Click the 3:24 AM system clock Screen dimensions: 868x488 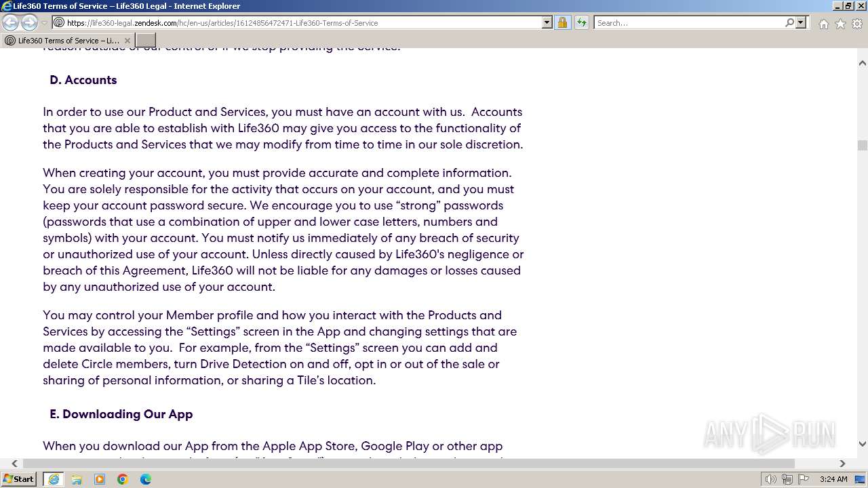click(833, 479)
